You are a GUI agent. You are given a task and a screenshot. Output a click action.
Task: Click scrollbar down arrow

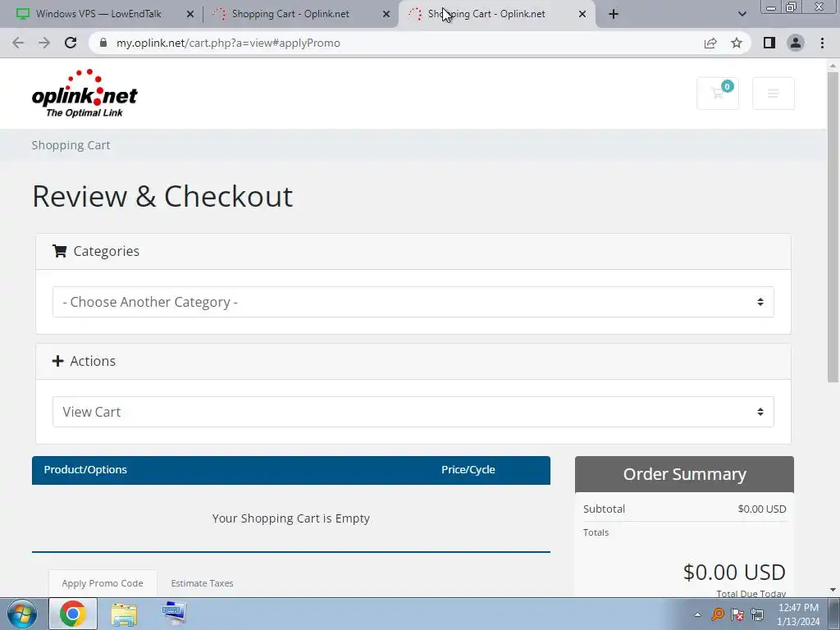coord(833,590)
